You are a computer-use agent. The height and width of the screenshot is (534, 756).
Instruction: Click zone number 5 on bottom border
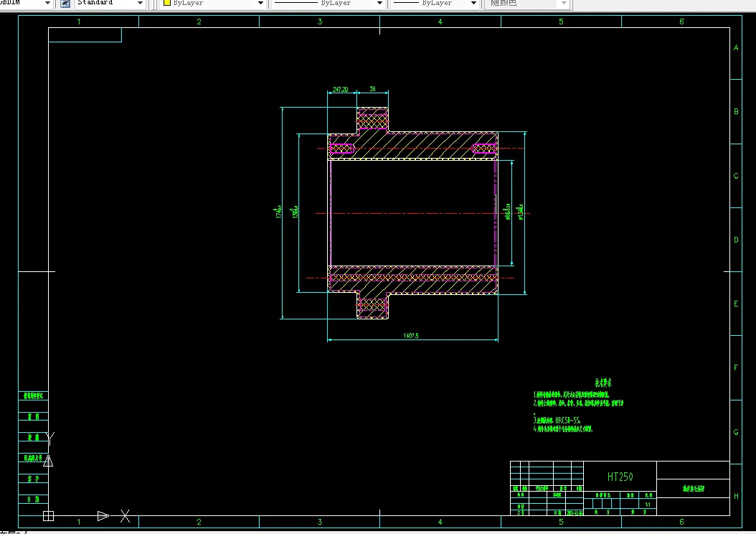click(561, 522)
